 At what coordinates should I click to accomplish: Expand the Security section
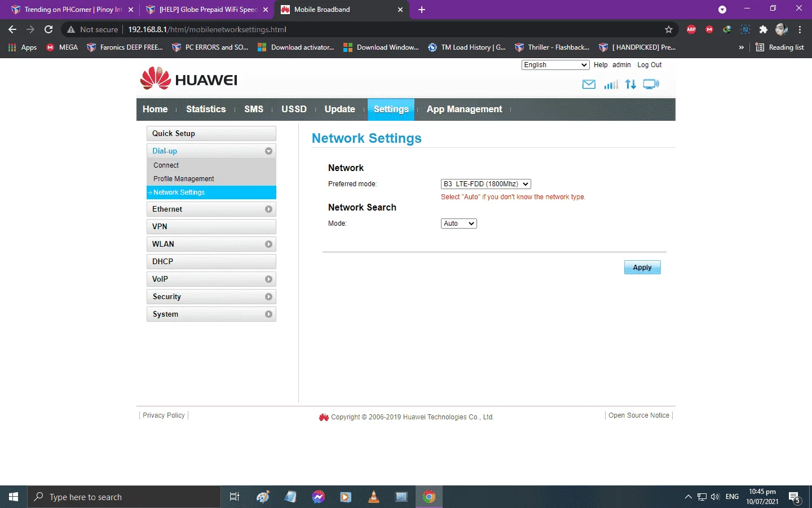tap(268, 297)
